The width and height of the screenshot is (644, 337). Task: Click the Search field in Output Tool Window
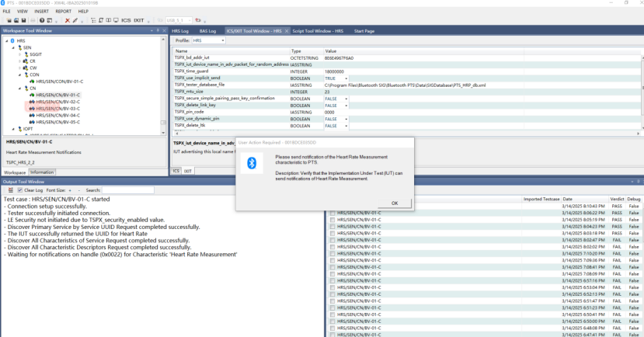click(x=127, y=190)
